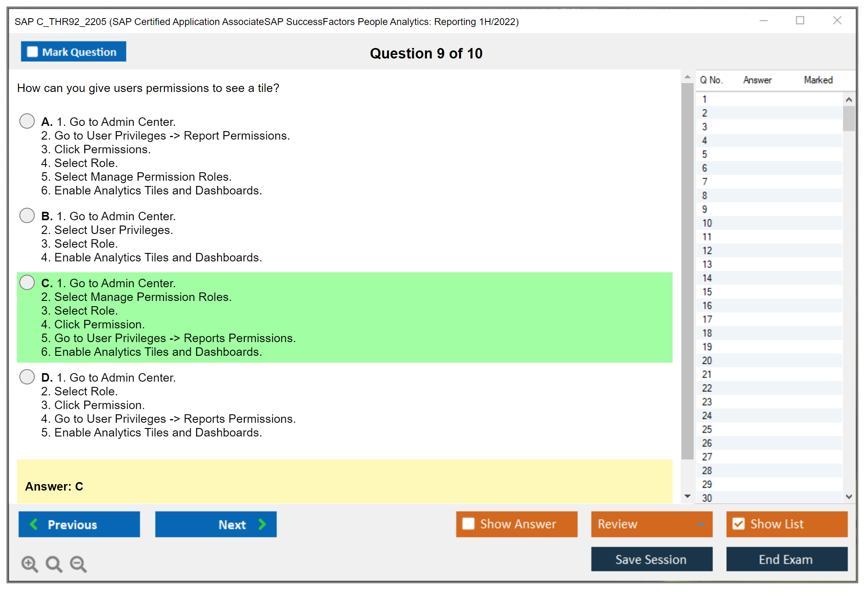The height and width of the screenshot is (593, 868).
Task: Click question pane scroll down arrow
Action: pyautogui.click(x=687, y=496)
